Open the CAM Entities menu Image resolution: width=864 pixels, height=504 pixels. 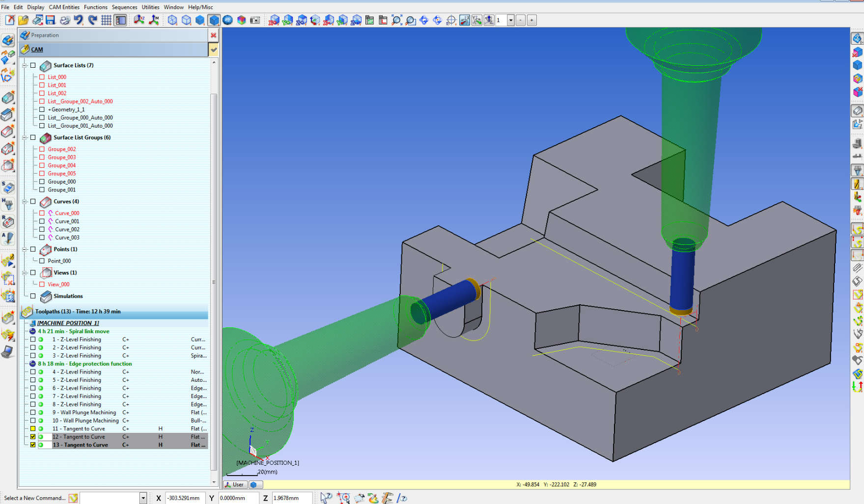tap(64, 7)
